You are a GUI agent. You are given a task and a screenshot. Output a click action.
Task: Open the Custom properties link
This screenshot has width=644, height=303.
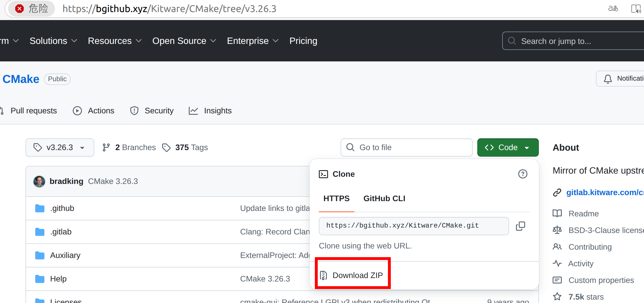601,280
